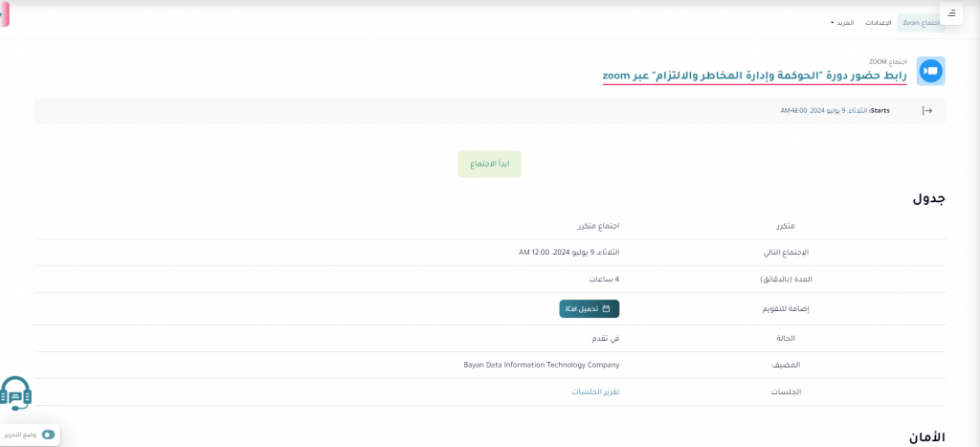Click the arrow icon in the Starts bar
The image size is (980, 447).
(926, 111)
